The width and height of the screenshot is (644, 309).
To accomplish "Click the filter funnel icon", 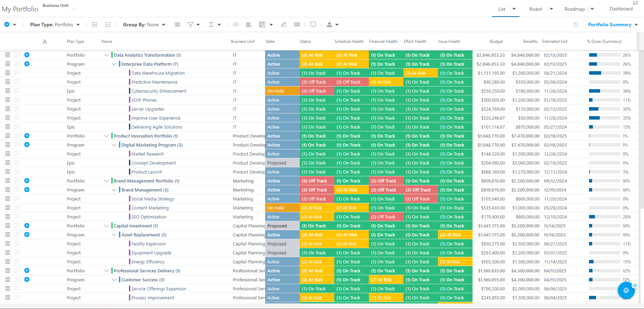I will (x=190, y=25).
